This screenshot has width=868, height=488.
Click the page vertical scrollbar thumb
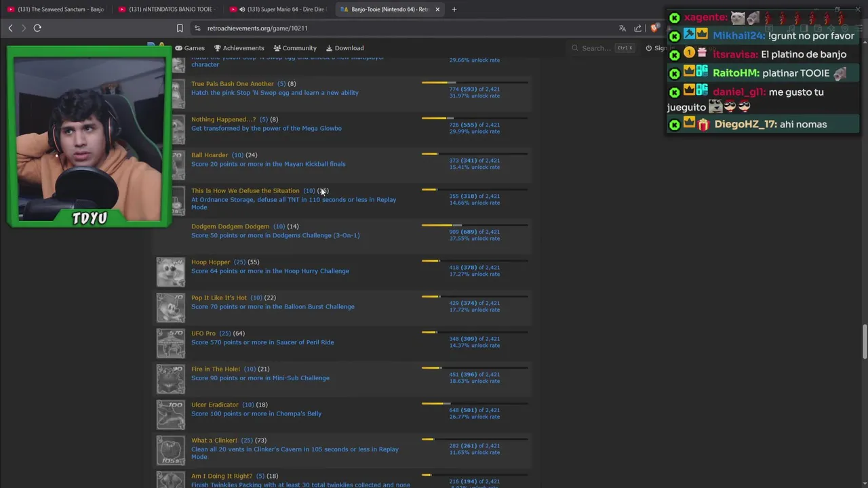(x=865, y=342)
